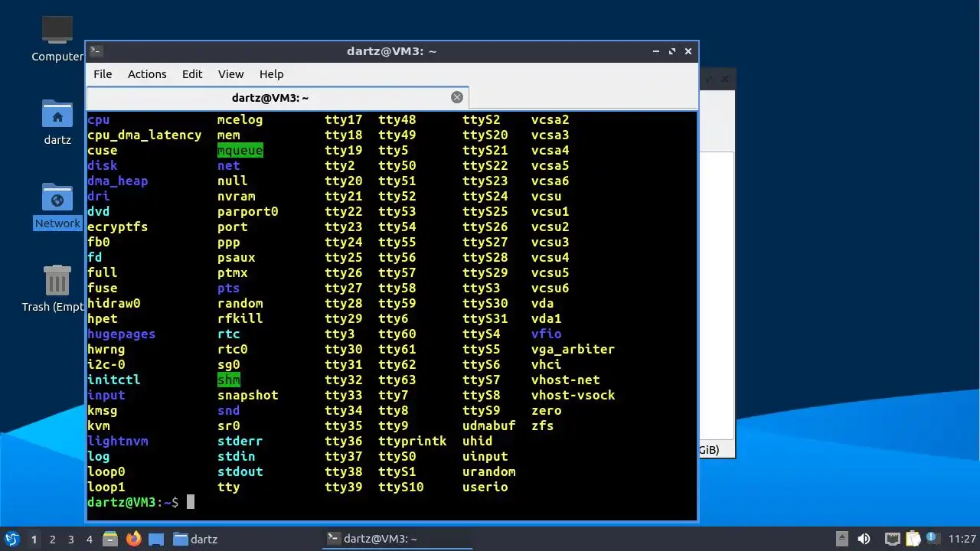
Task: Switch to workspace 4
Action: click(89, 539)
